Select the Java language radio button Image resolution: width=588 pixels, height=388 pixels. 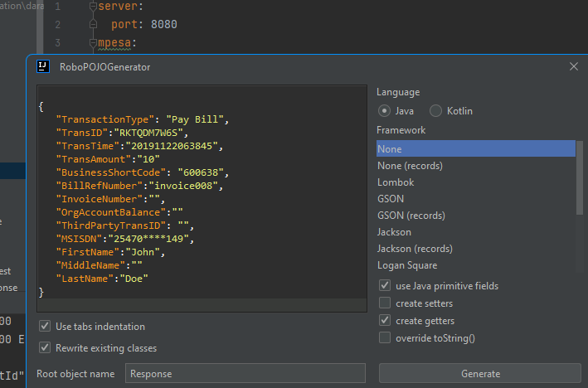pyautogui.click(x=384, y=111)
